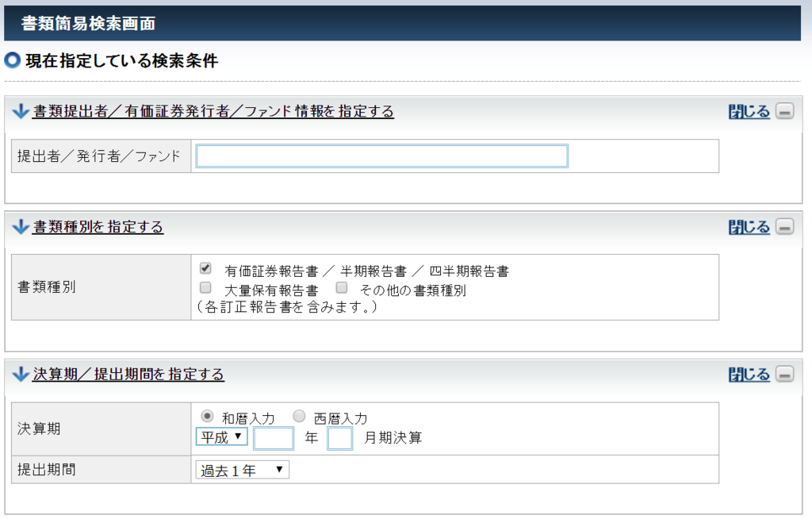The width and height of the screenshot is (812, 519).
Task: Select the 和暦入力 radio button
Action: [x=207, y=416]
